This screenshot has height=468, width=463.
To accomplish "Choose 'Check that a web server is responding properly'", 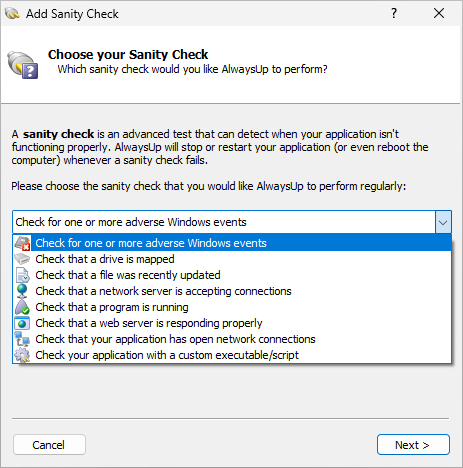I will coord(232,323).
